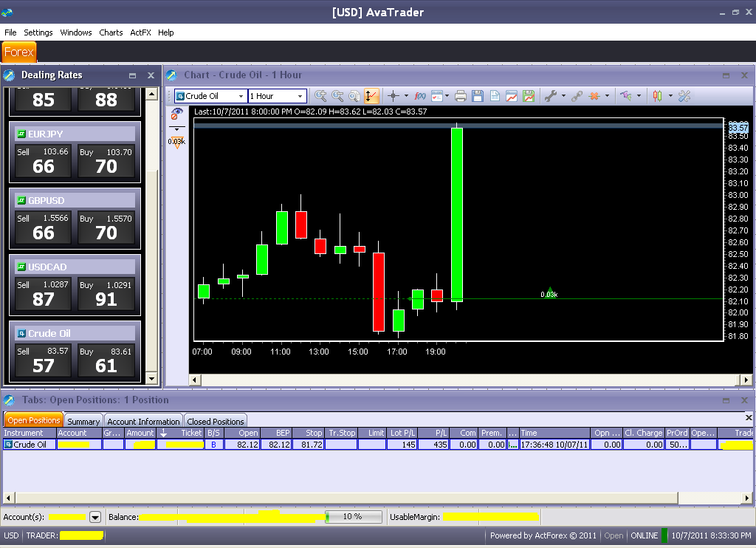The width and height of the screenshot is (756, 548).
Task: Toggle the auto-scale price axis button
Action: click(371, 96)
